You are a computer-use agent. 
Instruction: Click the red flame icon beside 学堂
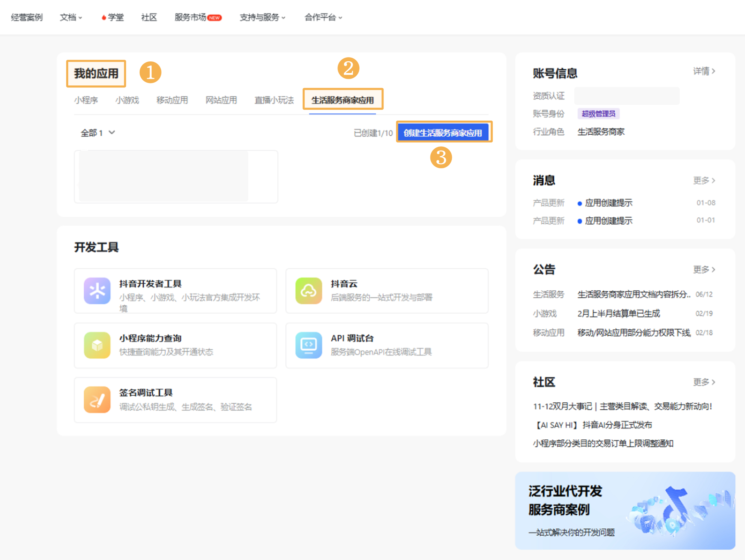[x=104, y=17]
